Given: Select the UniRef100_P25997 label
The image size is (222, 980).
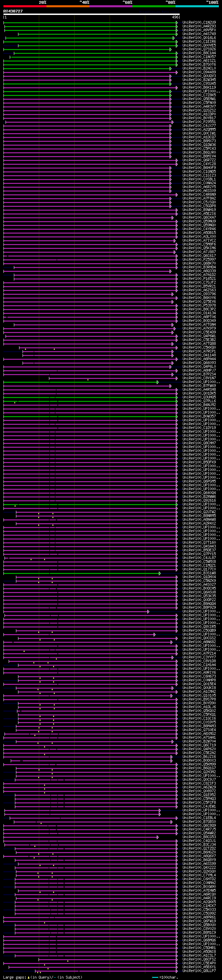Looking at the screenshot, I should pyautogui.click(x=199, y=259).
